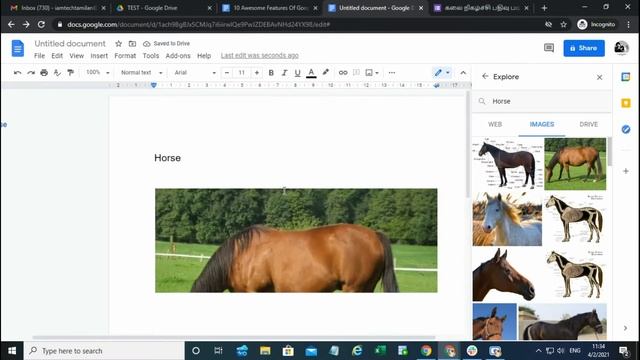
Task: Open the Format menu
Action: pos(125,56)
